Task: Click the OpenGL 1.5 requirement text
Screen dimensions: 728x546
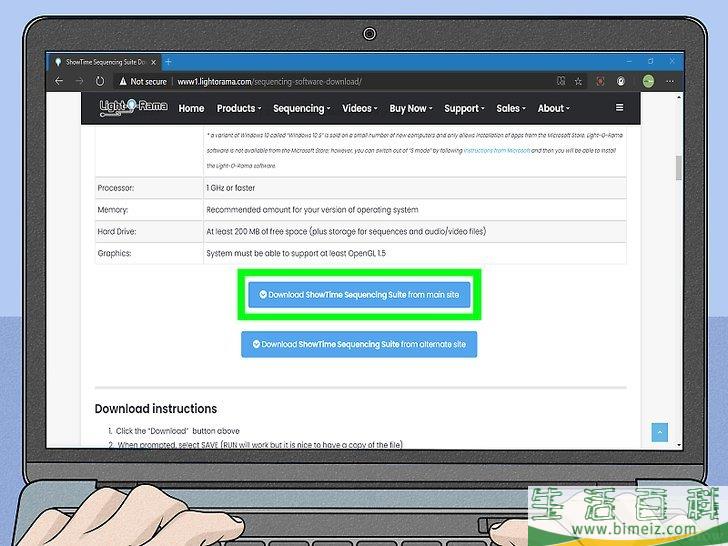Action: [x=296, y=253]
